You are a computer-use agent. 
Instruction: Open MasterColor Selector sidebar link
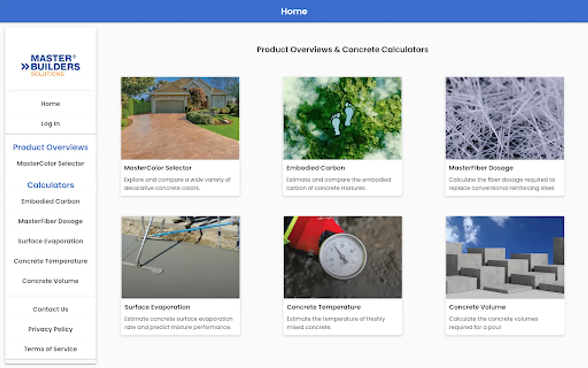coord(51,164)
